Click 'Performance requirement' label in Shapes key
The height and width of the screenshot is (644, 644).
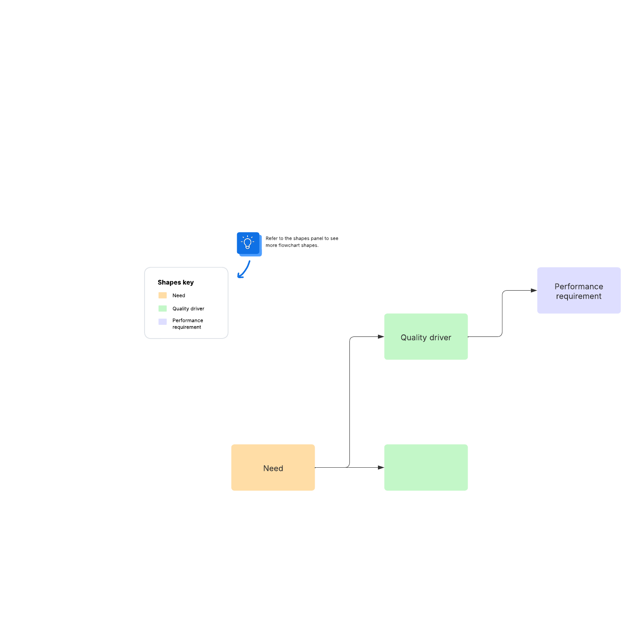pyautogui.click(x=188, y=324)
